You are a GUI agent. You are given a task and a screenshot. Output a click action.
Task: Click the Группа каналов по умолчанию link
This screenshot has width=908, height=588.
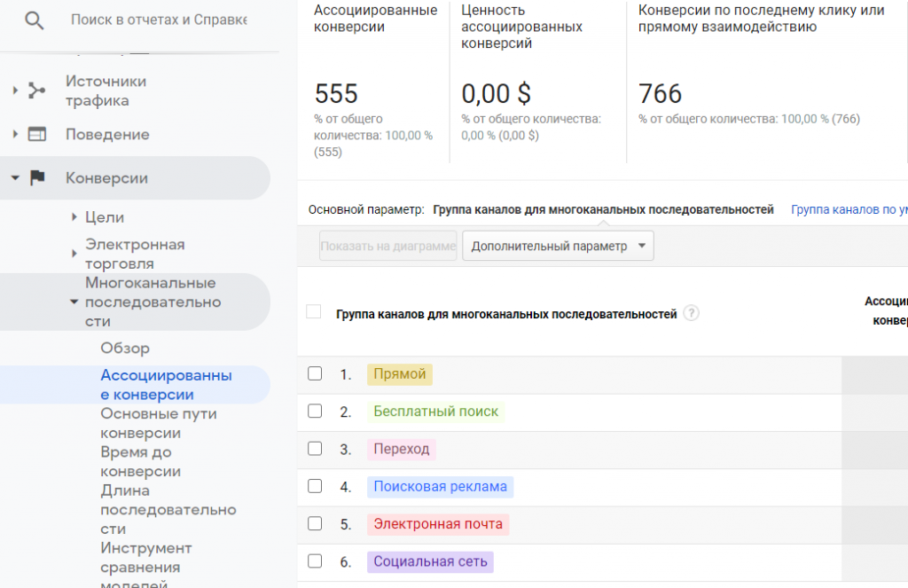click(849, 210)
